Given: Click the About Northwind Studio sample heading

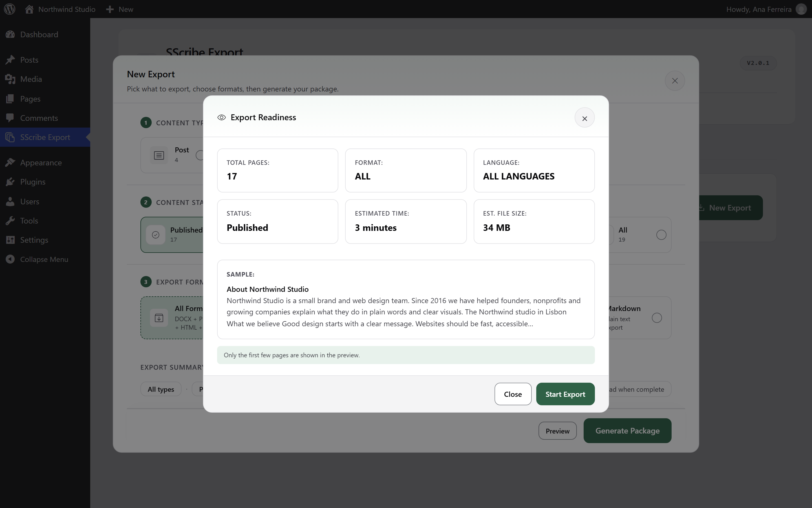Looking at the screenshot, I should (267, 289).
